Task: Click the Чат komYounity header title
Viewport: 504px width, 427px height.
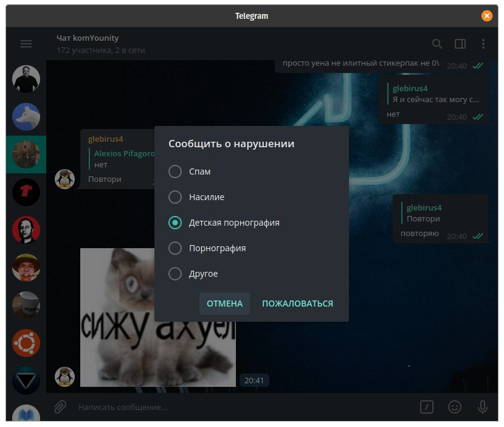Action: [88, 38]
